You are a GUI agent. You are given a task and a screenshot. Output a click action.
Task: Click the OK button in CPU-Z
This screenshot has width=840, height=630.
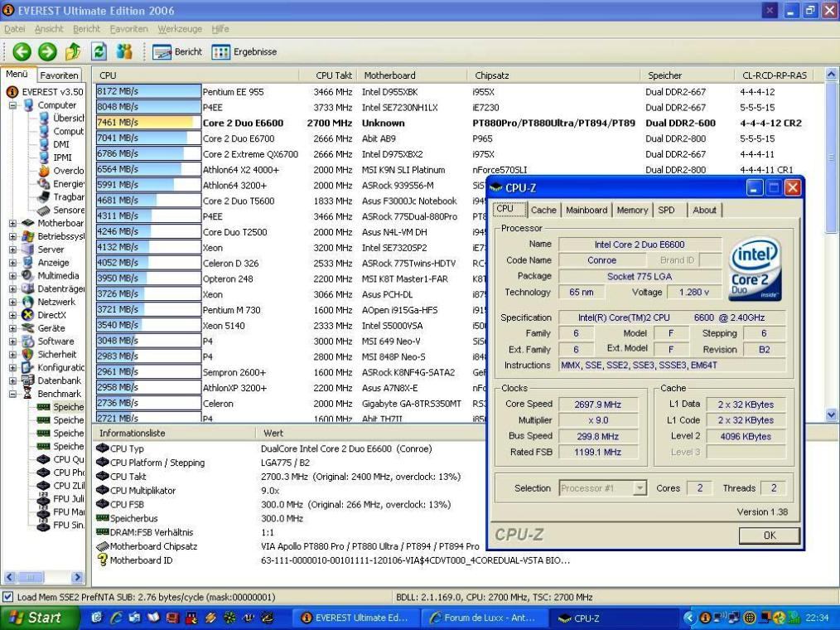[770, 535]
